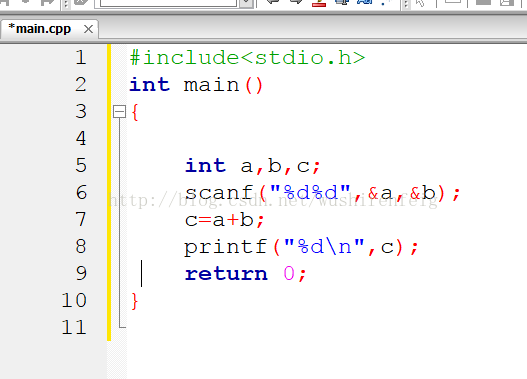Click the printf call on line 8
527x379 pixels.
(x=301, y=247)
